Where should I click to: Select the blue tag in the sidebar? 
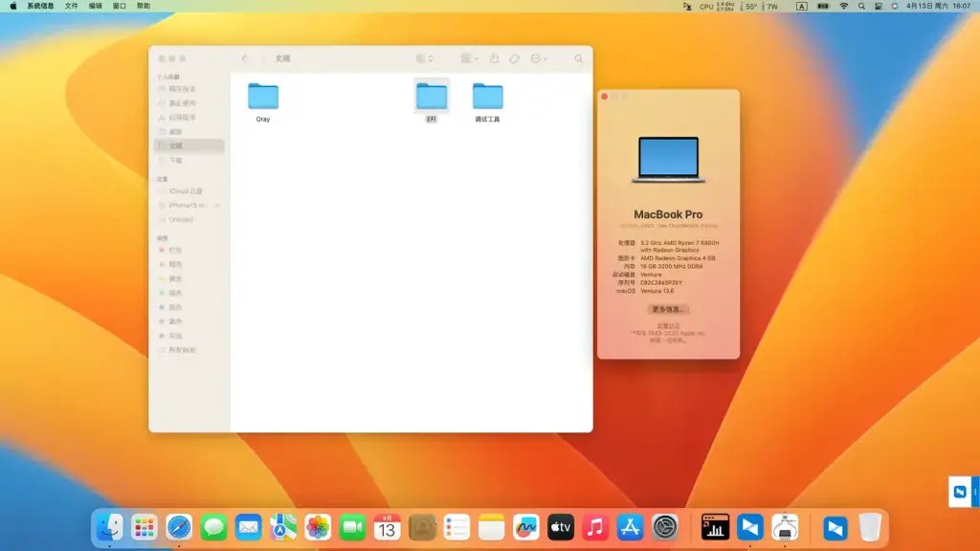[x=189, y=307]
